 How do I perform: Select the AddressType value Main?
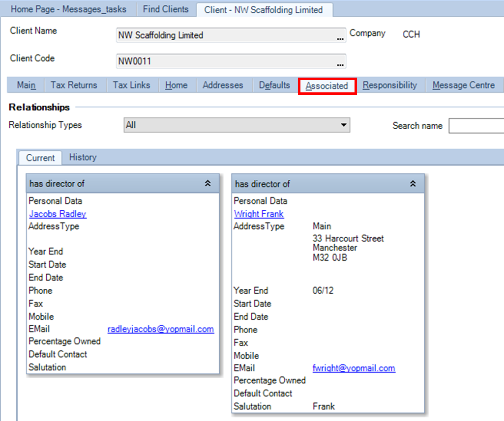[x=322, y=226]
